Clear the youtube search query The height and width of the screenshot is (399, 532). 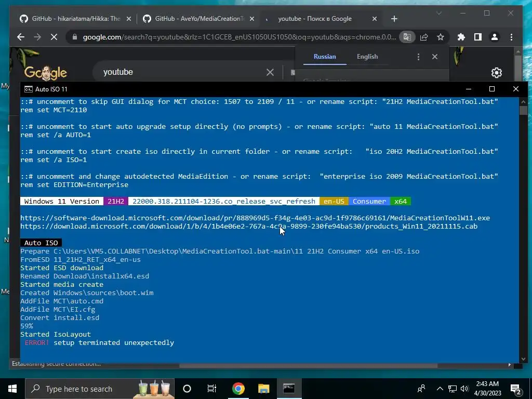click(270, 72)
